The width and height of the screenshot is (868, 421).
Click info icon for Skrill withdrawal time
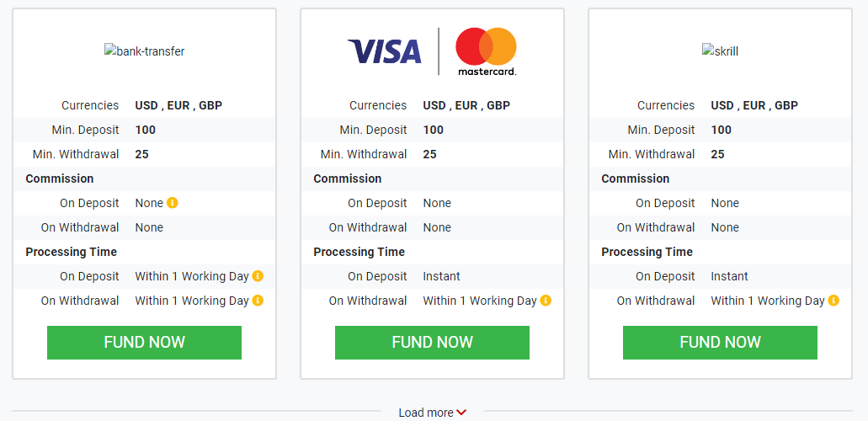click(833, 301)
